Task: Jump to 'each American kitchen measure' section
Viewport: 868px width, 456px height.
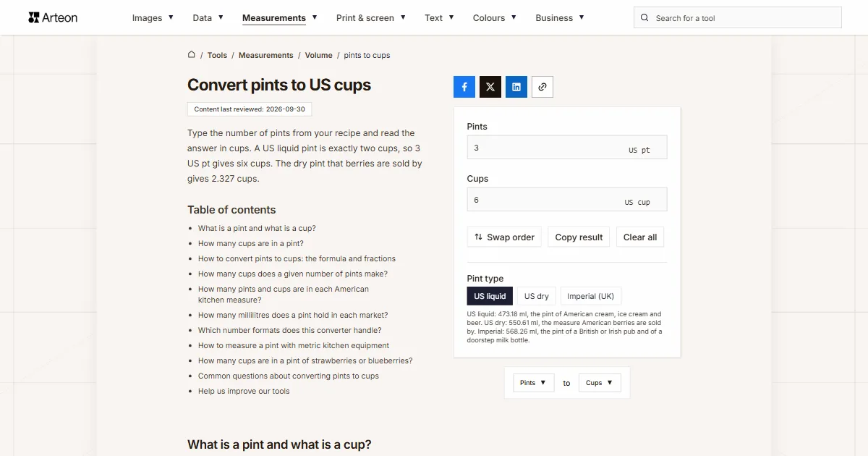Action: (x=284, y=294)
